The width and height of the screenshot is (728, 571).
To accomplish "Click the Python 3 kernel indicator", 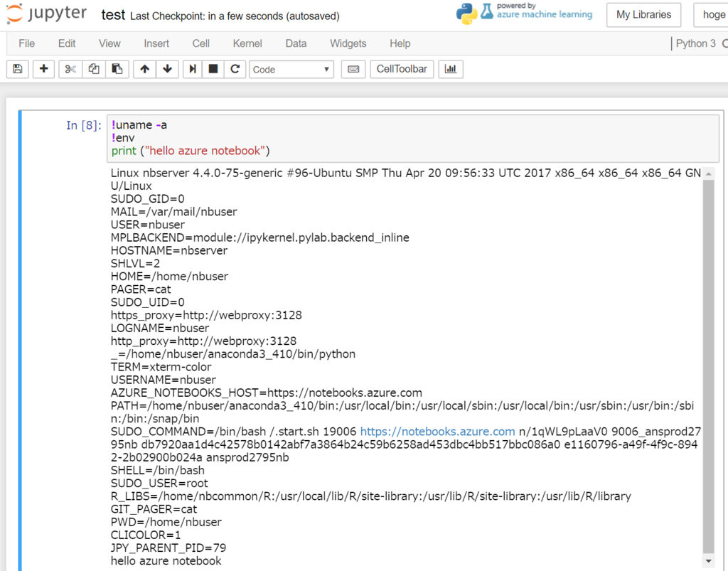I will (695, 43).
